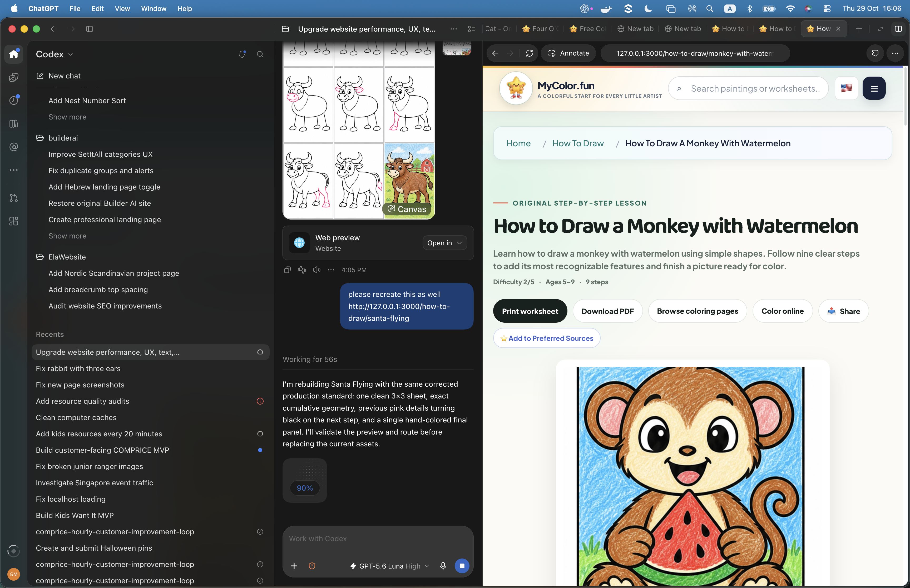Toggle the left sidebar panel icon

(x=89, y=29)
